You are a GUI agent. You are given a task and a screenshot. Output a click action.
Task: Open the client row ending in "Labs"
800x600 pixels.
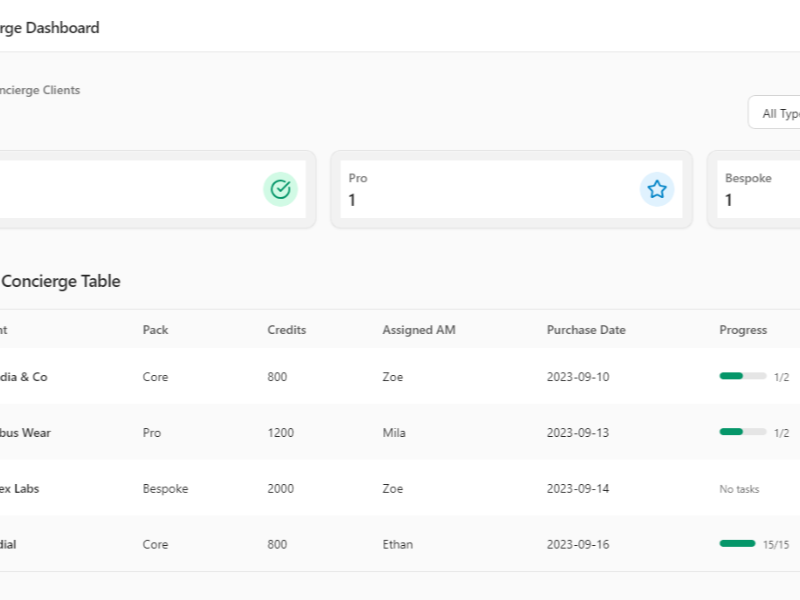[400, 488]
